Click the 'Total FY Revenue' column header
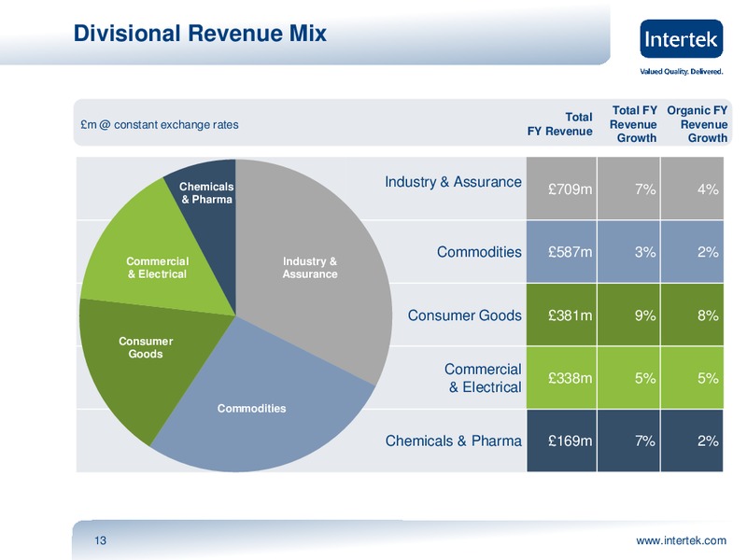This screenshot has width=747, height=560. coord(559,124)
